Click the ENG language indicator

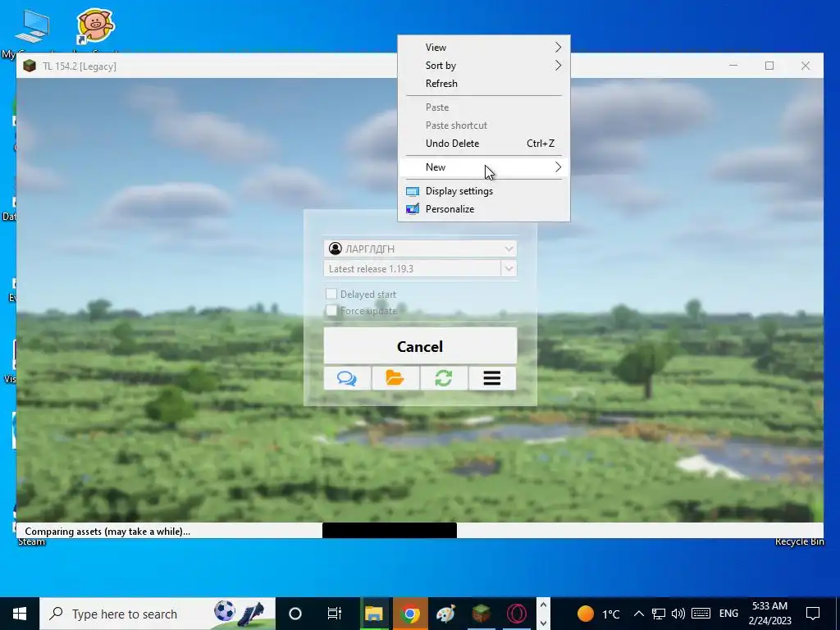tap(728, 614)
